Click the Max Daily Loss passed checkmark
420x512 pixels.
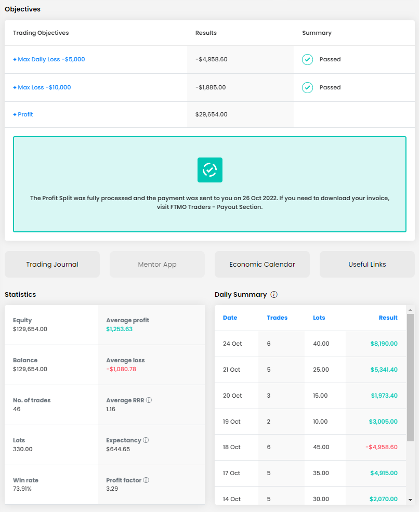click(307, 59)
